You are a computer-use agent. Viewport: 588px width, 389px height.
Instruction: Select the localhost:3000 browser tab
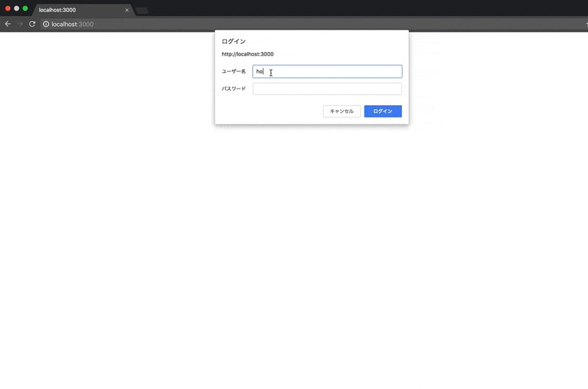click(x=82, y=10)
